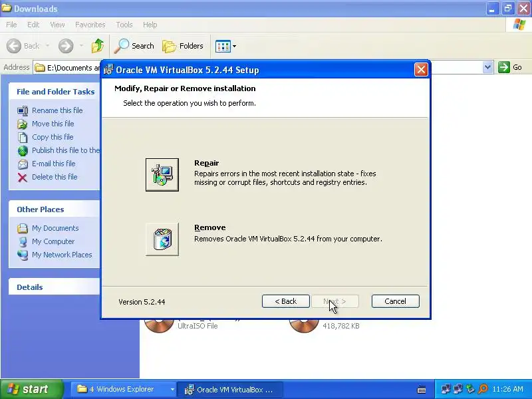
Task: Click the second network tray icon
Action: pyautogui.click(x=458, y=389)
